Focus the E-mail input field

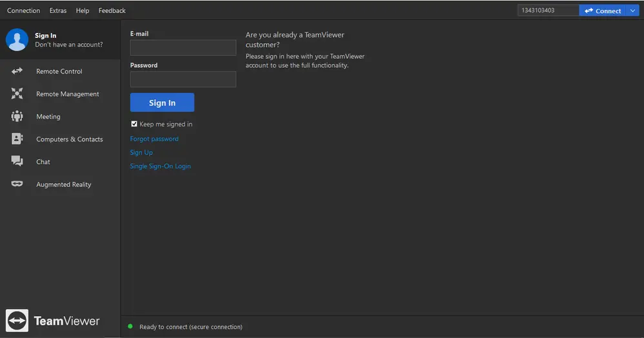pos(183,48)
